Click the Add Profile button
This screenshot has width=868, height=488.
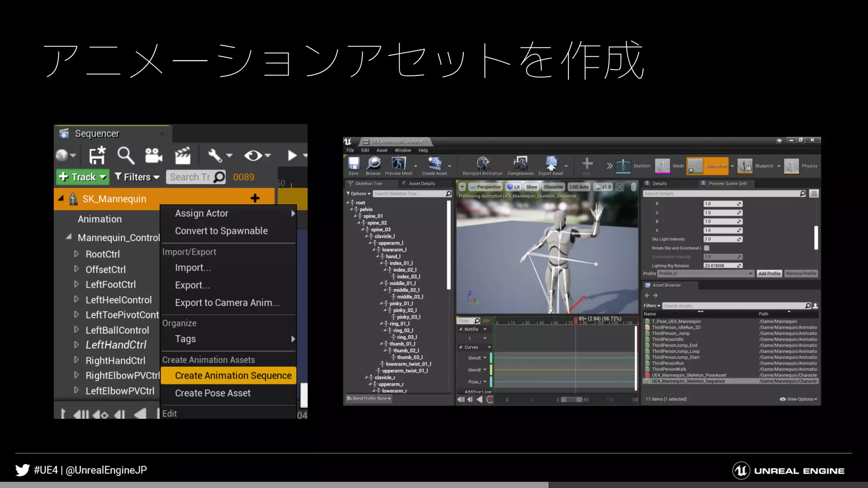point(769,274)
